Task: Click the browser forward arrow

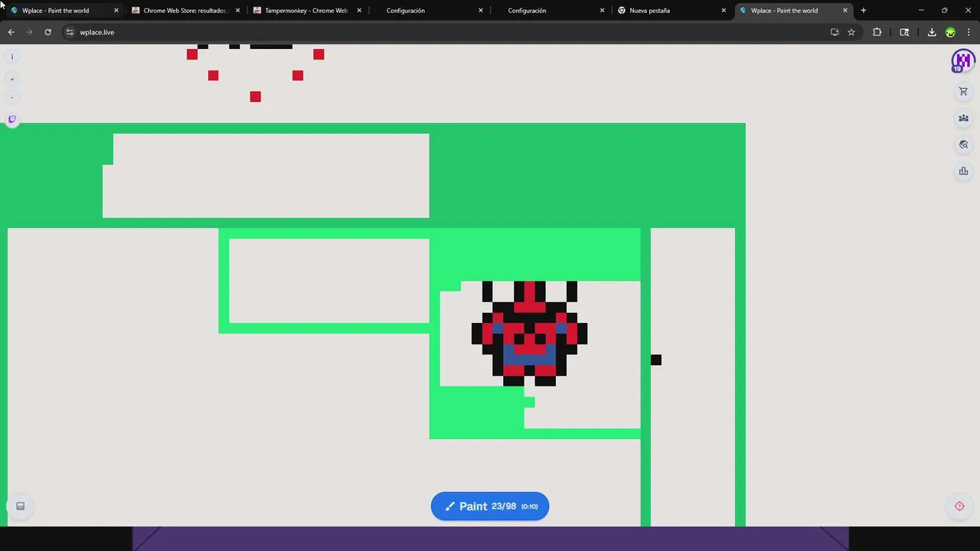Action: (29, 32)
